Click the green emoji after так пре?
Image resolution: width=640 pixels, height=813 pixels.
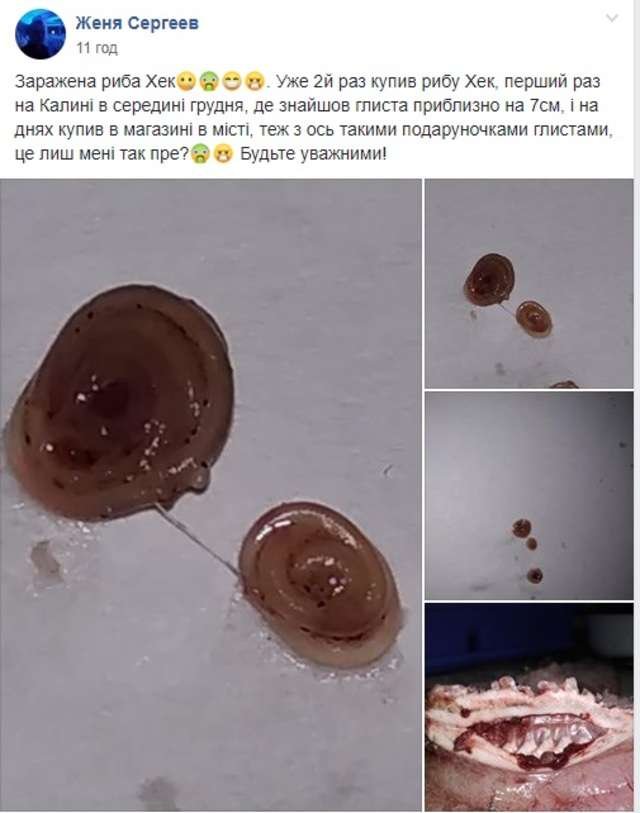(x=201, y=154)
